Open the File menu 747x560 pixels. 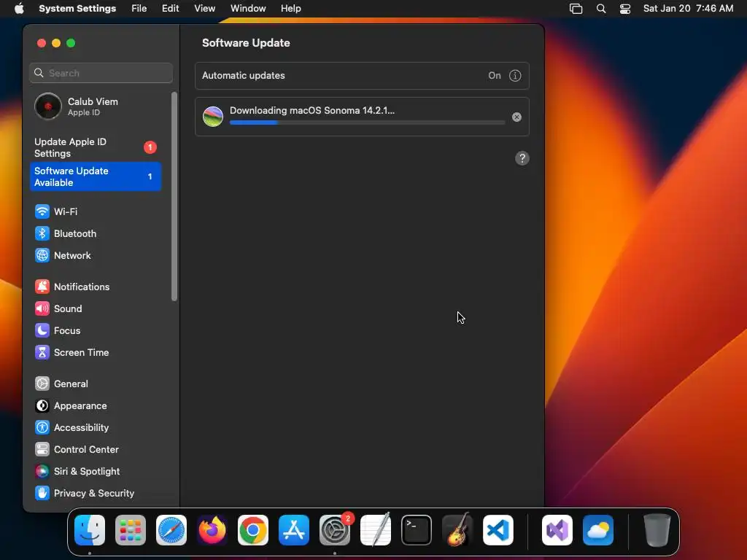pos(139,9)
